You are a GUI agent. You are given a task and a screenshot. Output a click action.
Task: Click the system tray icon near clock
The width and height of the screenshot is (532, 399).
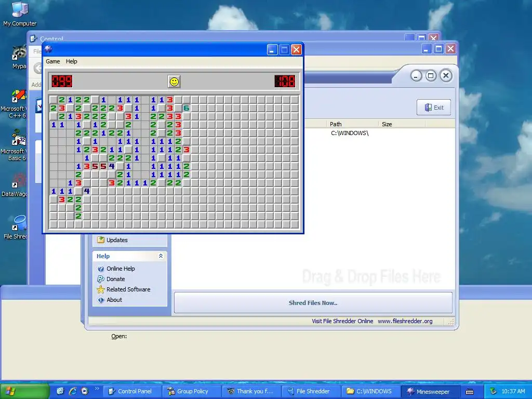pos(493,391)
